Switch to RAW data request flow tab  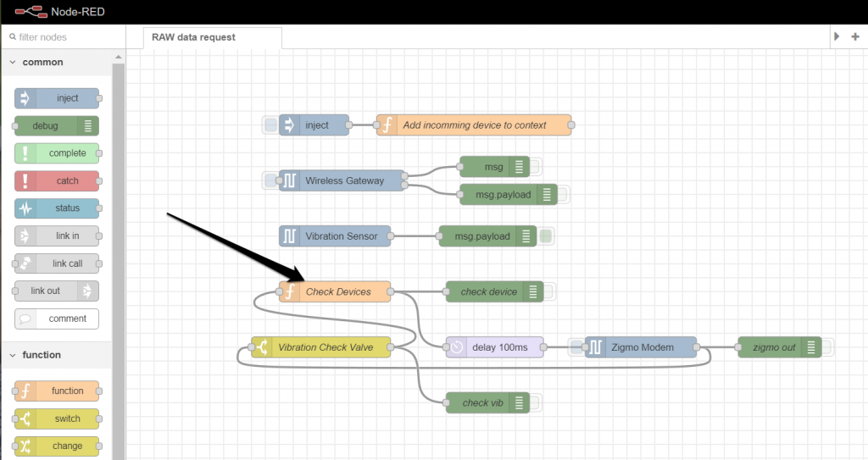(x=212, y=37)
